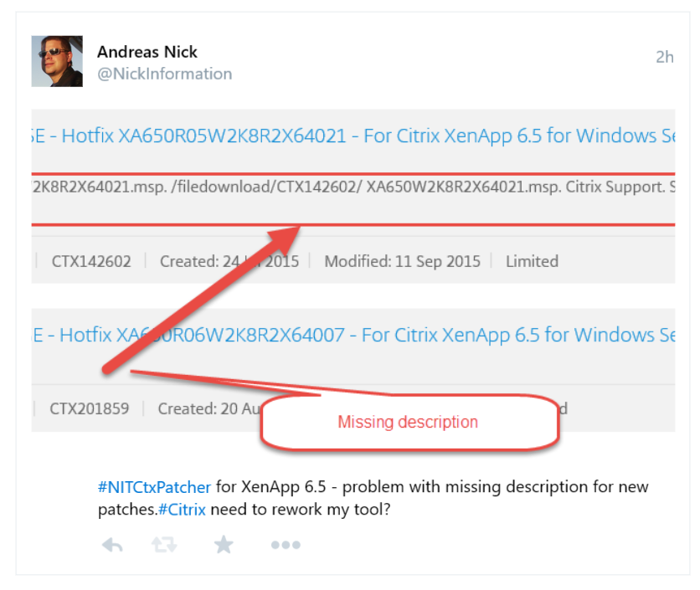Click the filedownload/CTX142602 description text
This screenshot has width=700, height=590.
tap(353, 187)
